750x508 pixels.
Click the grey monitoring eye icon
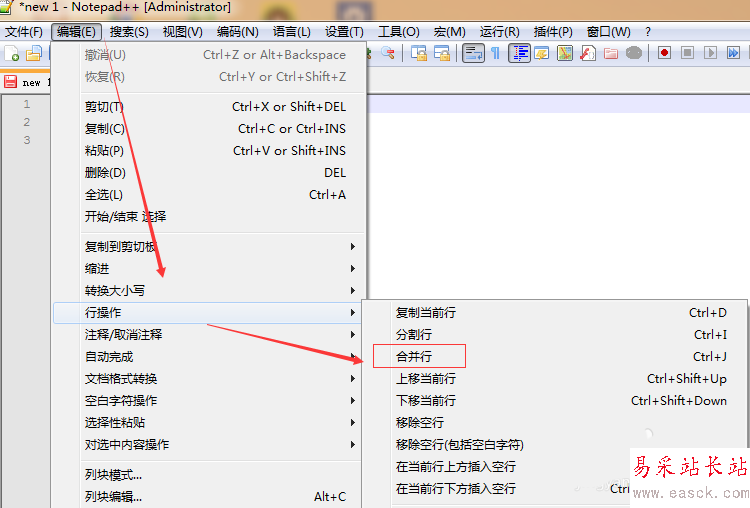tap(634, 53)
